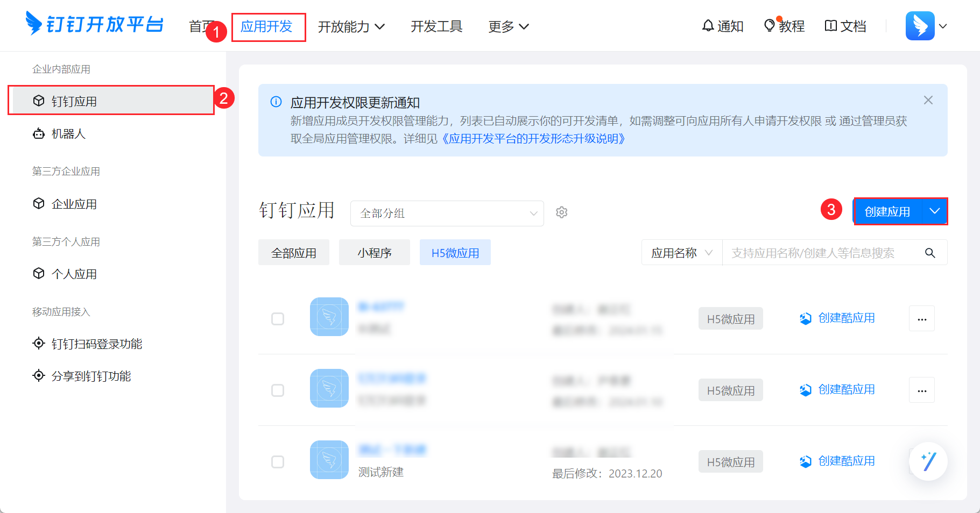
Task: Open 分享到钉钉功能 in the sidebar
Action: [113, 375]
